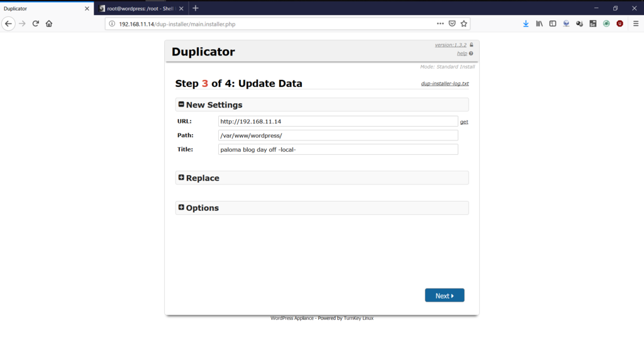Click the Next button
This screenshot has height=347, width=644.
pos(445,295)
